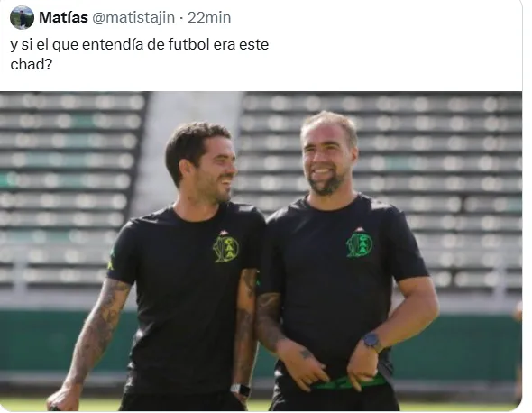This screenshot has width=532, height=413.
Task: Click the green CAA crest on the right shirt
Action: click(x=359, y=245)
